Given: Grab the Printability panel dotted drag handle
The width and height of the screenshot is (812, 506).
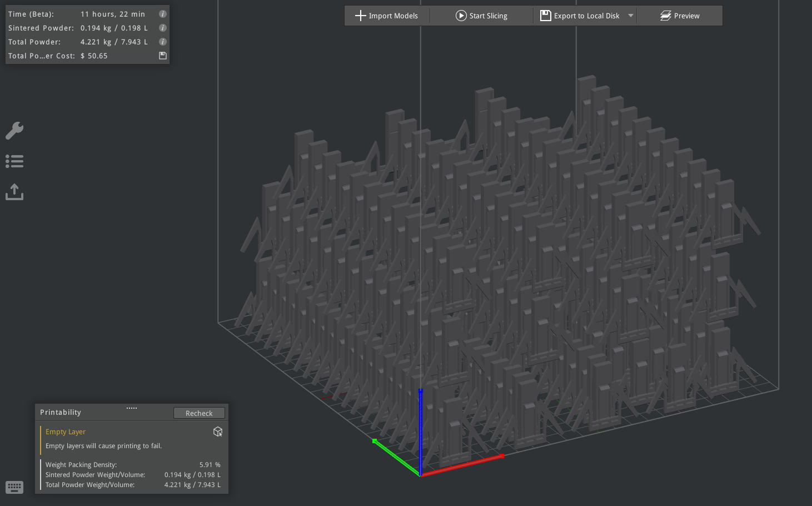Looking at the screenshot, I should tap(132, 408).
